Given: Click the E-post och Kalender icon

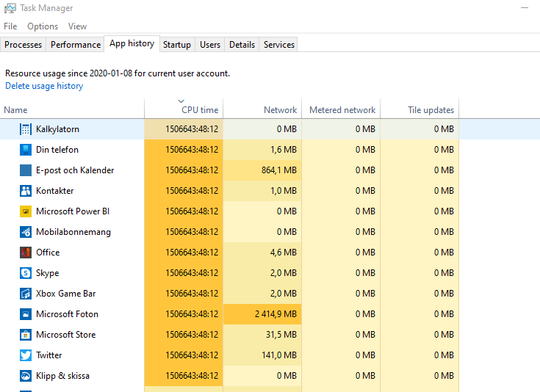Looking at the screenshot, I should click(x=26, y=170).
